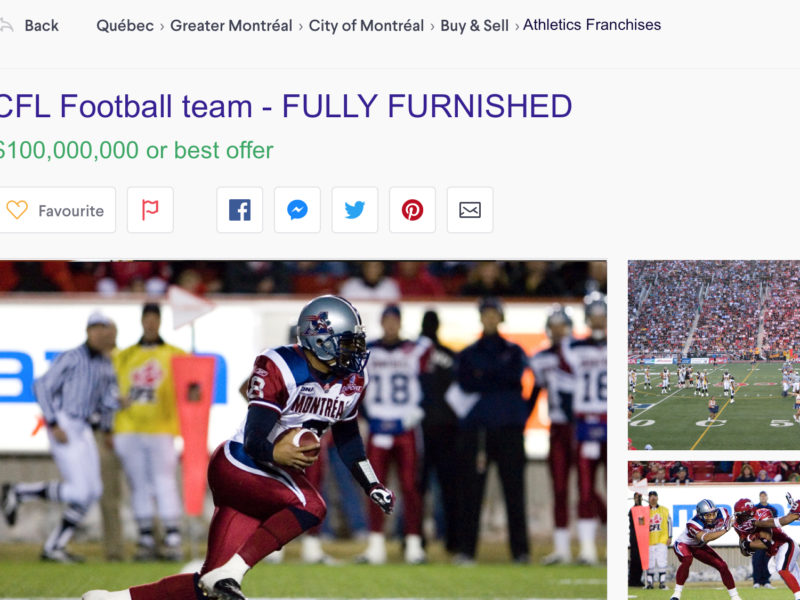View stadium crowd thumbnail photo
The image size is (800, 600).
pos(714,355)
